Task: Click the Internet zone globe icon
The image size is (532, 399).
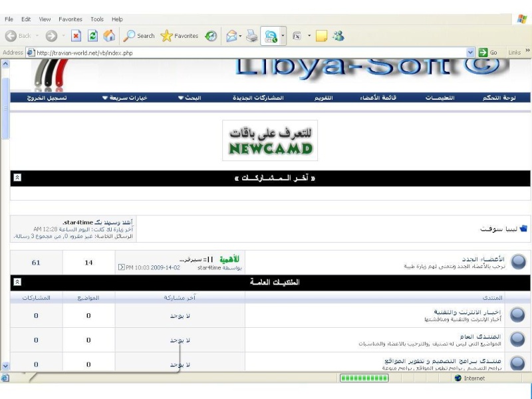Action: pos(458,378)
